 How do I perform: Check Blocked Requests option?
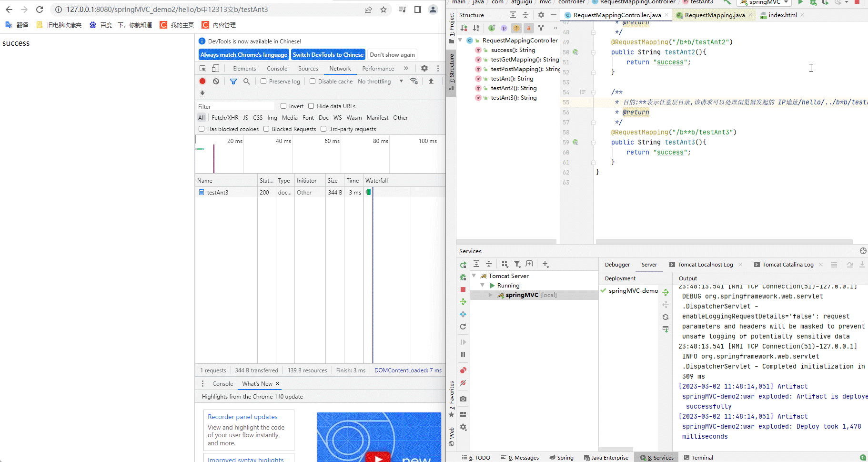[266, 129]
